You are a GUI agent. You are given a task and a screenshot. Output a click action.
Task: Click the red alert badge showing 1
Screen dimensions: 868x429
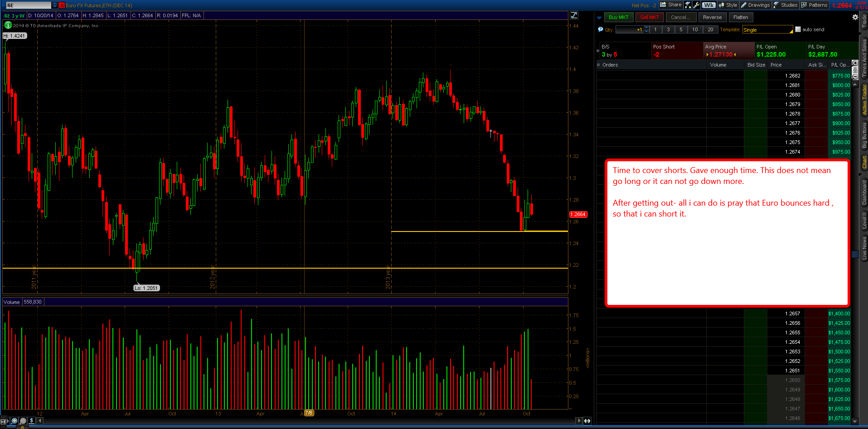(62, 5)
